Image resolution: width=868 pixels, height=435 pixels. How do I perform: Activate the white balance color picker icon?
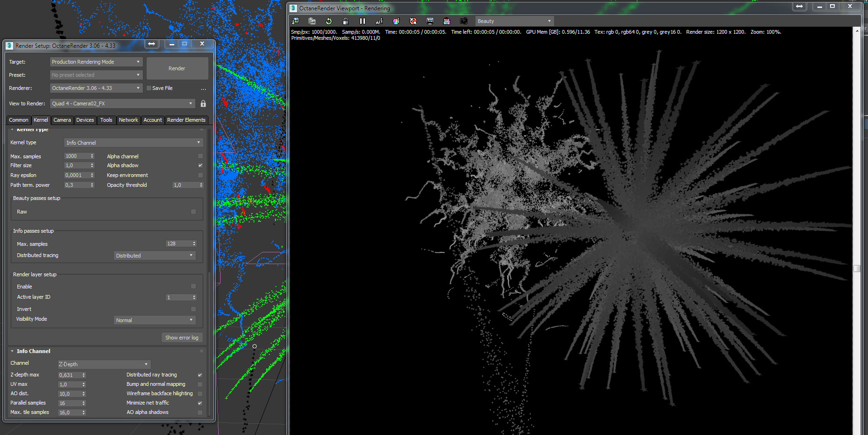[396, 21]
